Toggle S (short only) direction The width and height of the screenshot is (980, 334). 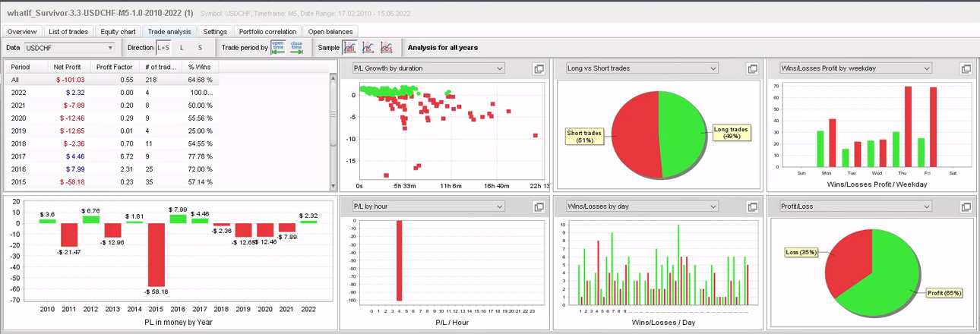[200, 48]
